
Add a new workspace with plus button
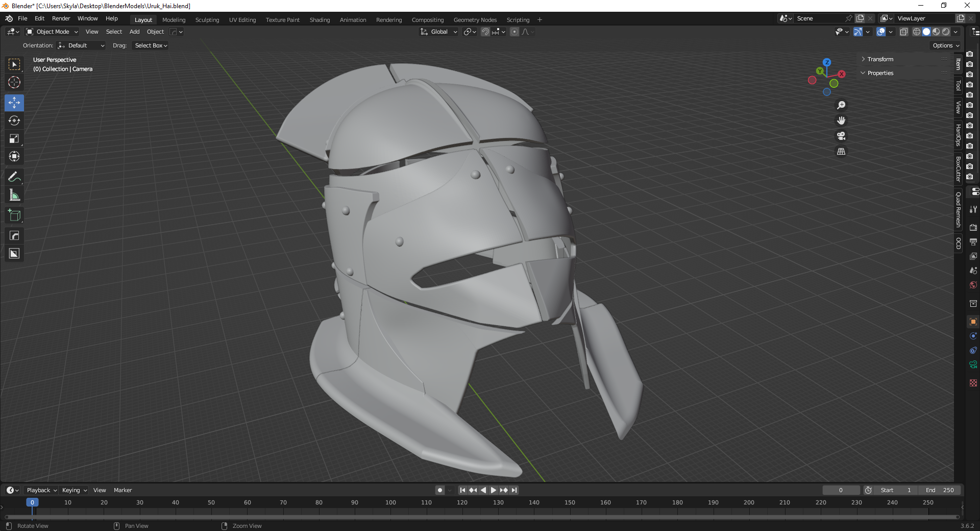coord(540,20)
